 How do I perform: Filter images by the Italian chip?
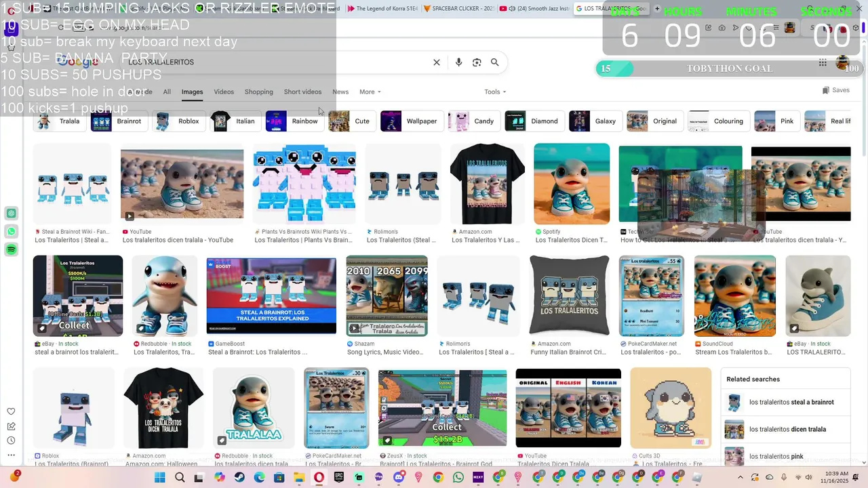235,121
